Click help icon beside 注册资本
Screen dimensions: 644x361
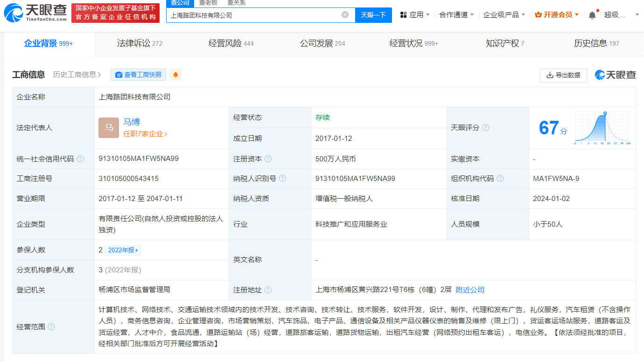[268, 159]
